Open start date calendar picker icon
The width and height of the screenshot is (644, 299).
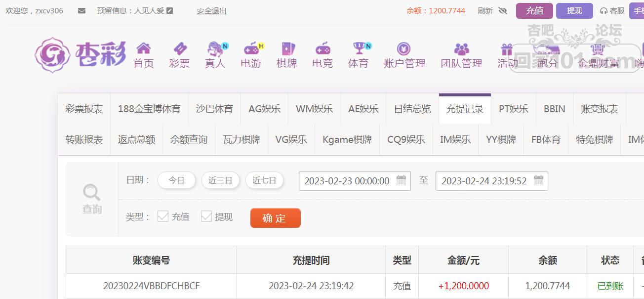pos(401,180)
